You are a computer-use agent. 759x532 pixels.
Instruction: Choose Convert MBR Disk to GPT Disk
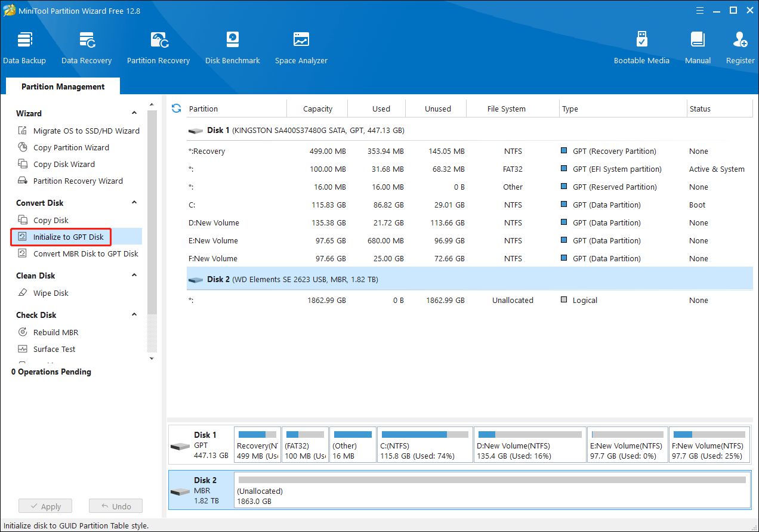[x=86, y=253]
